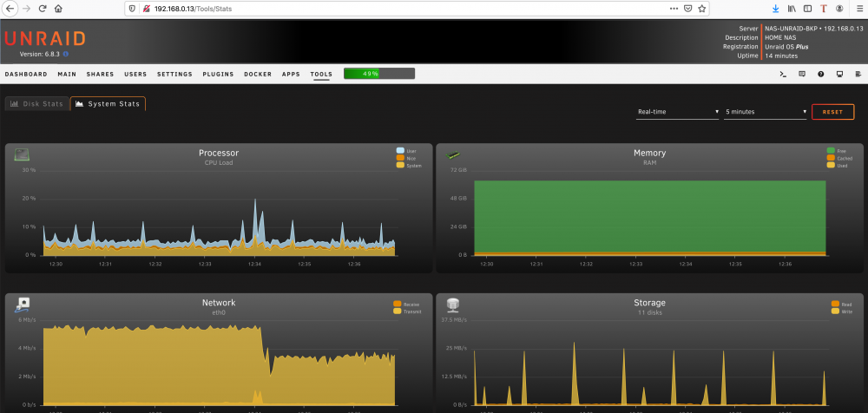Toggle the Free series in Memory legend
This screenshot has width=868, height=413.
coord(838,151)
